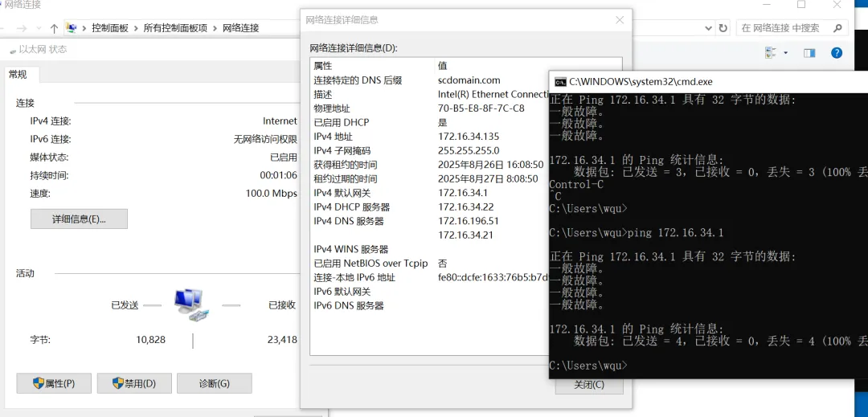Viewport: 868px width, 417px height.
Task: Select 已启用 NetBIOS over Tcpip row
Action: [429, 264]
